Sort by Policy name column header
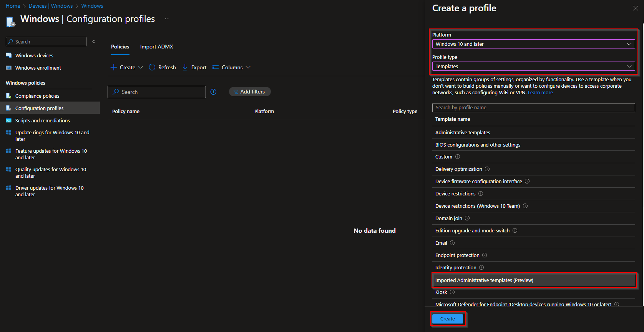This screenshot has width=644, height=332. 126,111
